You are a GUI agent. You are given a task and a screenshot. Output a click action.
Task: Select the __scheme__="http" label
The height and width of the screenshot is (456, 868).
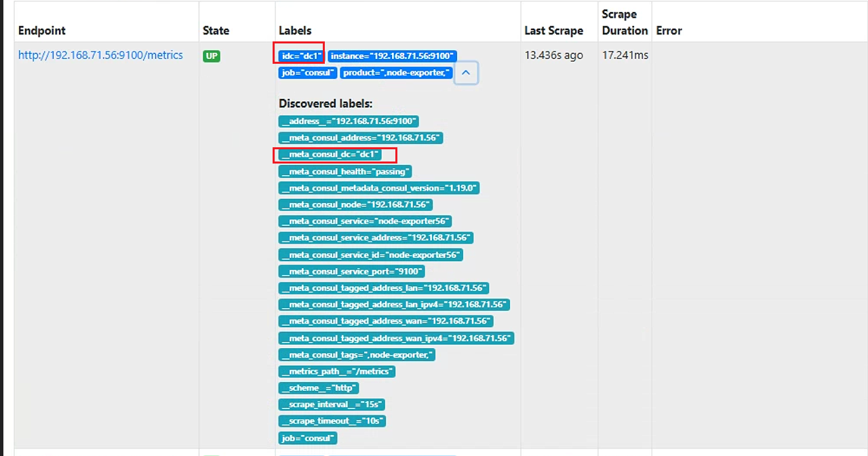click(319, 388)
